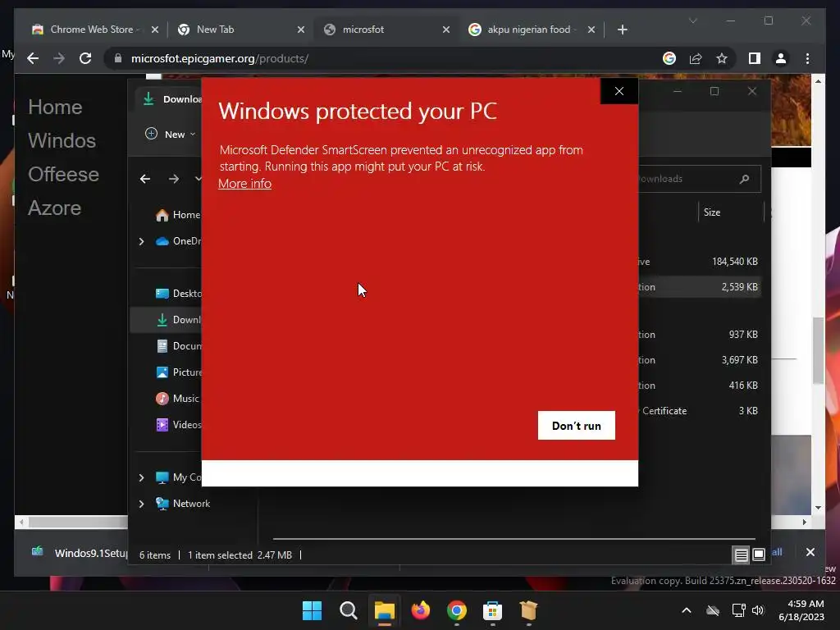Open Microsoft Store from taskbar
The width and height of the screenshot is (840, 630).
pos(492,610)
